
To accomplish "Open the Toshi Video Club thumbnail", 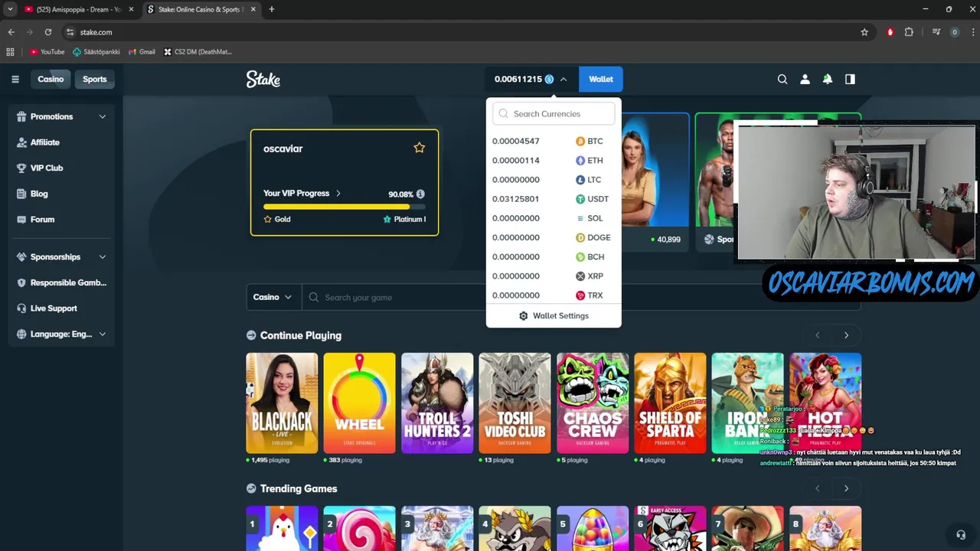I will 514,403.
